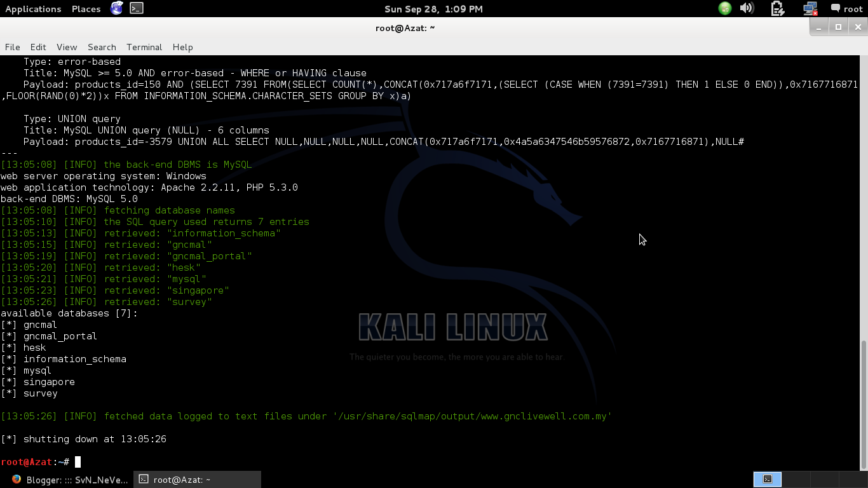Click the retrieved: "gncmal_portal" log line
Viewport: 868px width, 488px height.
[x=126, y=256]
